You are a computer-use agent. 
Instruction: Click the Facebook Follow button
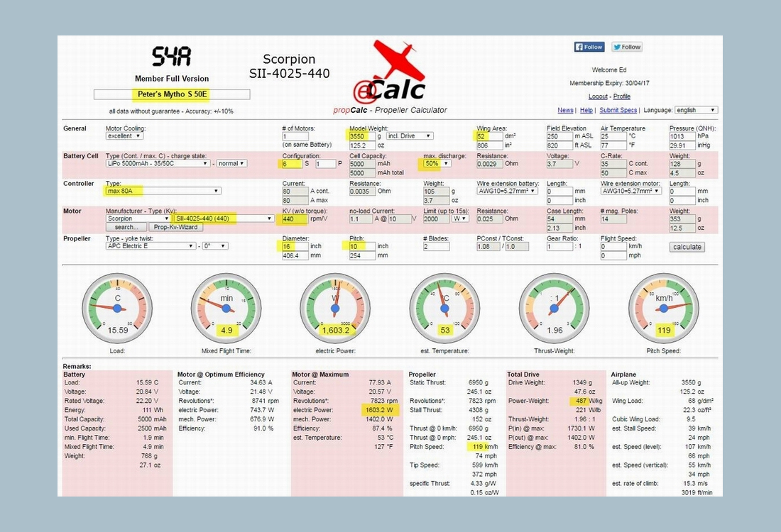click(589, 47)
